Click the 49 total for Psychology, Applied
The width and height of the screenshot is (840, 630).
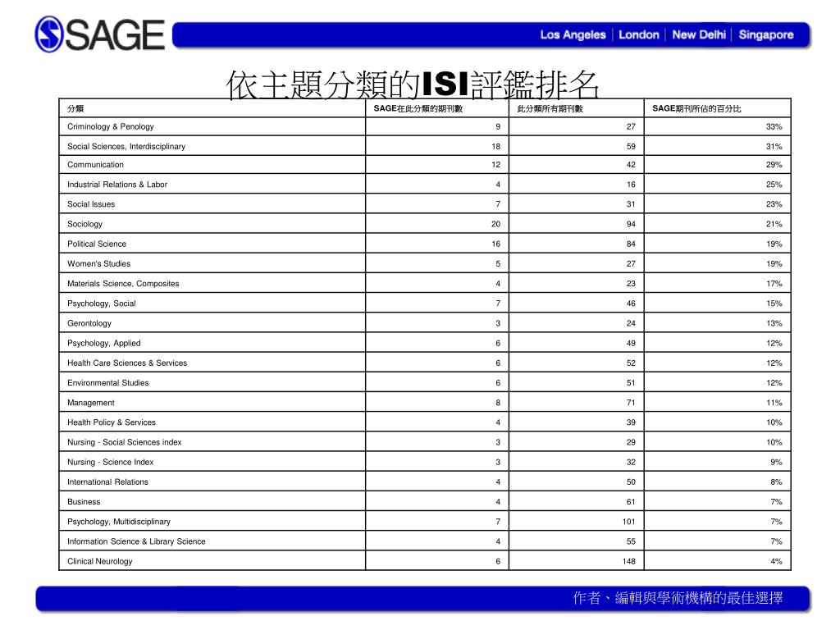[631, 343]
